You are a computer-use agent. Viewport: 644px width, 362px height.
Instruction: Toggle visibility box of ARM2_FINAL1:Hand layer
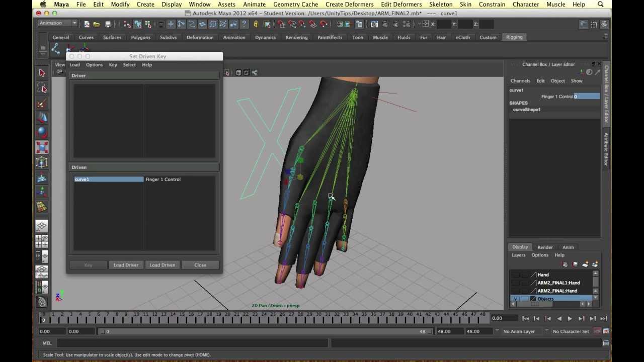click(x=515, y=283)
